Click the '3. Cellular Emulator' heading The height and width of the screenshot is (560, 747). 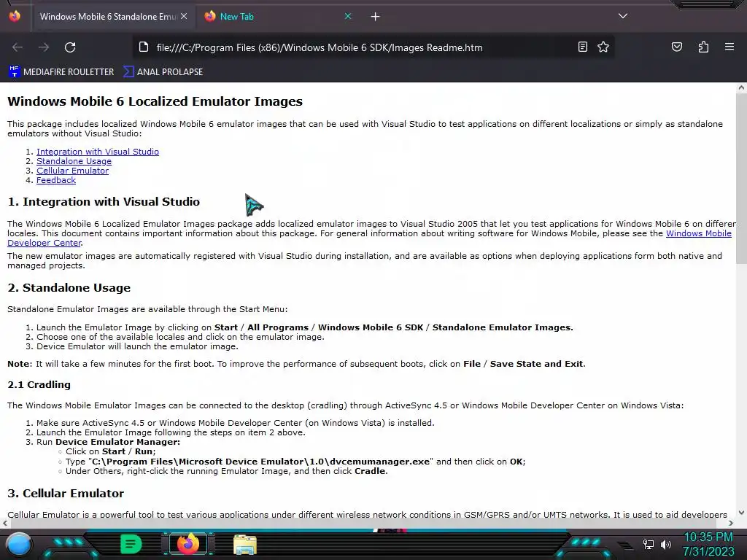click(66, 494)
